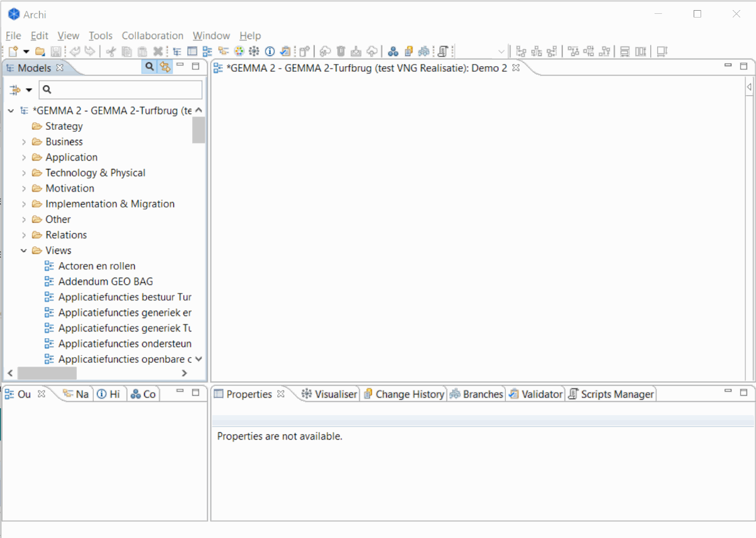This screenshot has width=756, height=538.
Task: Close the Demo 2 diagram editor tab
Action: [516, 67]
